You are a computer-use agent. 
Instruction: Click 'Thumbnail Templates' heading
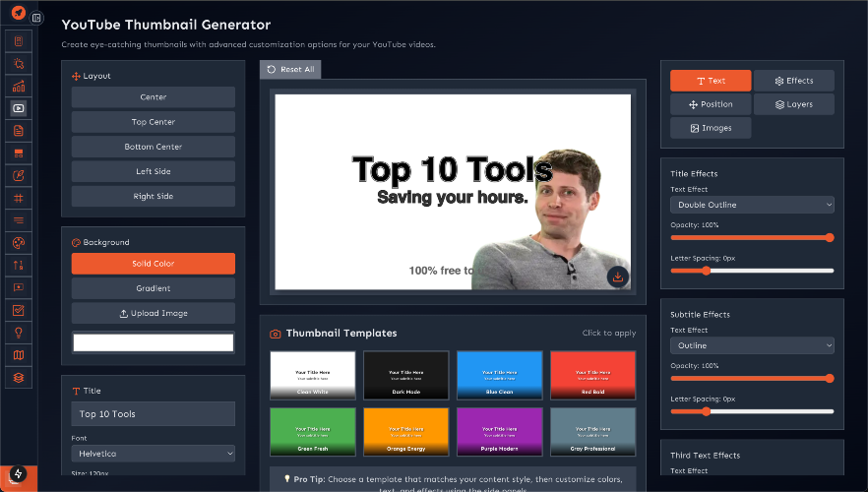click(x=341, y=334)
